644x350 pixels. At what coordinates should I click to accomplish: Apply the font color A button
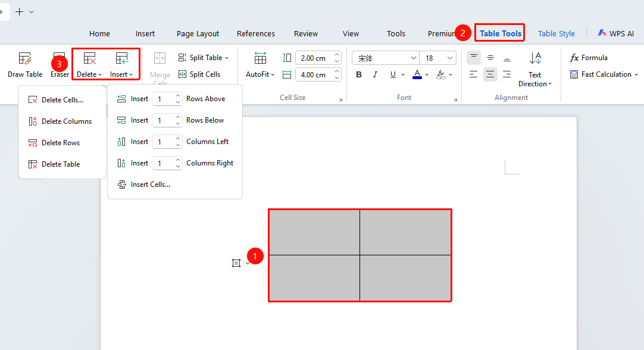pos(417,74)
